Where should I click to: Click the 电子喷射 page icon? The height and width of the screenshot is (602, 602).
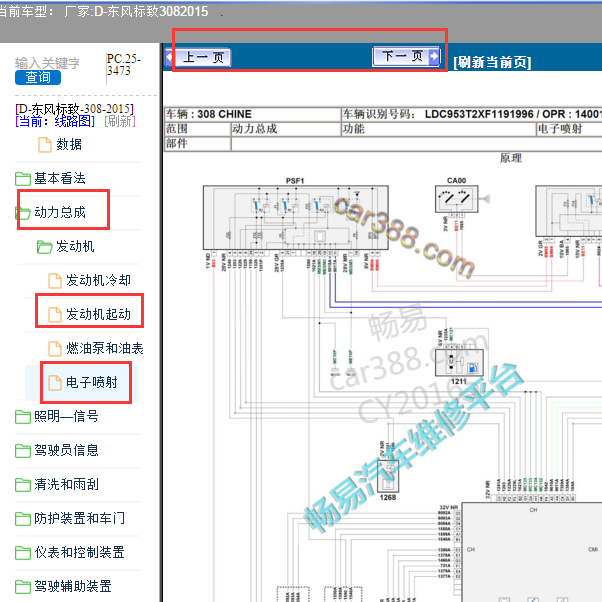tap(55, 382)
